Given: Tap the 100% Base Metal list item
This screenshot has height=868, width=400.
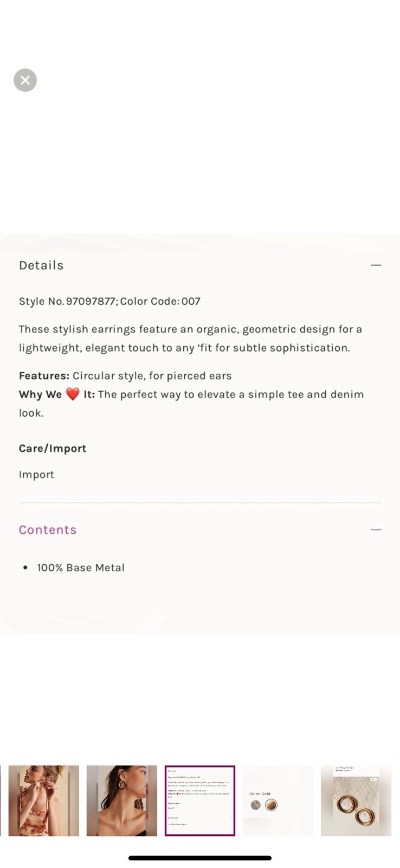Looking at the screenshot, I should click(81, 567).
